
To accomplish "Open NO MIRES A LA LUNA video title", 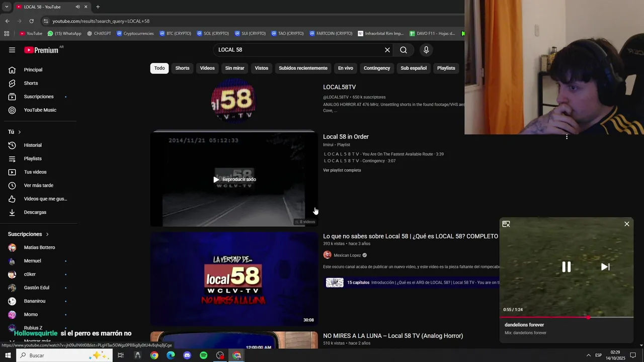I will [393, 336].
